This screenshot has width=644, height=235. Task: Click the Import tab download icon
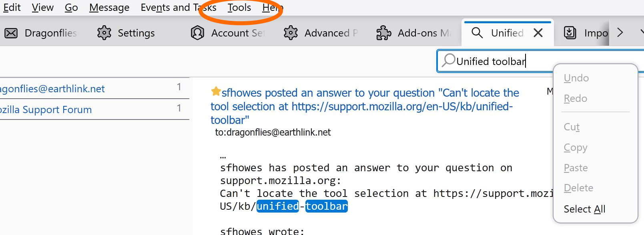[x=570, y=32]
